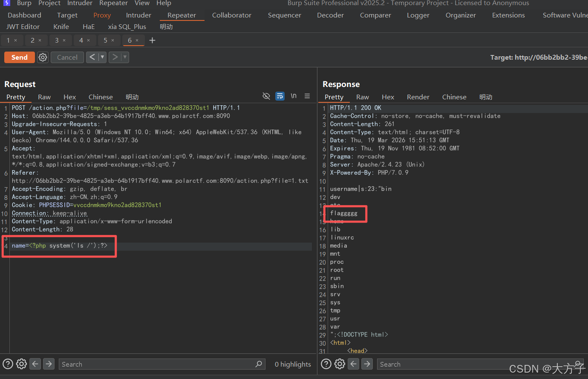The width and height of the screenshot is (588, 379).
Task: Switch to Extensions tab
Action: click(508, 15)
